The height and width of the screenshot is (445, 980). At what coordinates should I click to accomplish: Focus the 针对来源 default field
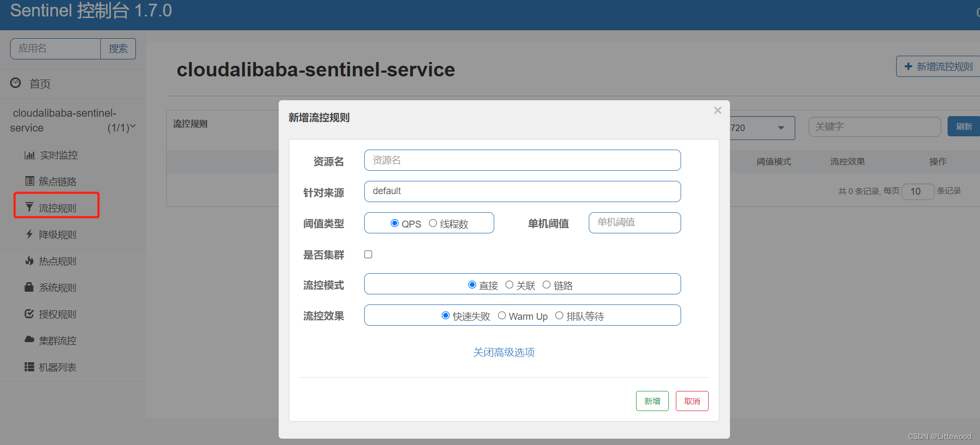522,191
